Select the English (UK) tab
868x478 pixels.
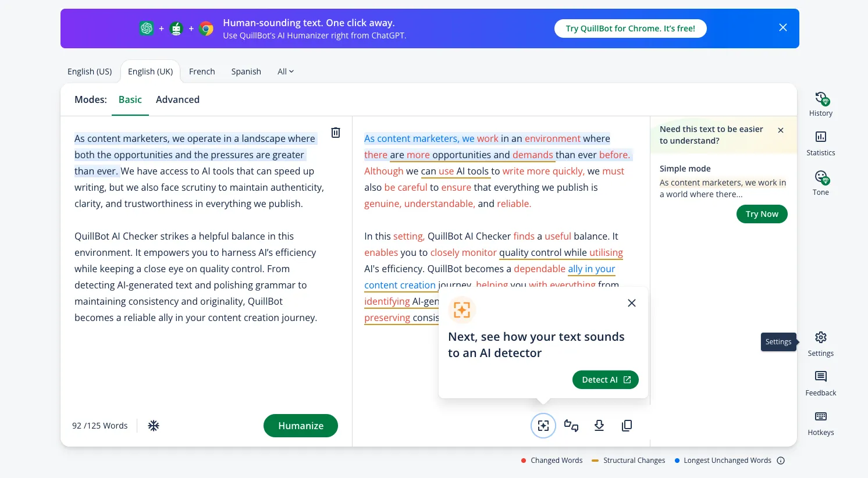(150, 72)
